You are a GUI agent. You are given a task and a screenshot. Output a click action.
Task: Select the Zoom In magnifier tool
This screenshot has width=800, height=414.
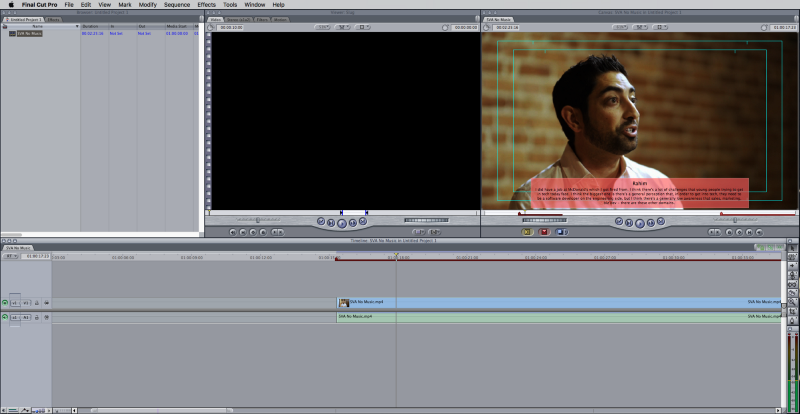[x=793, y=302]
